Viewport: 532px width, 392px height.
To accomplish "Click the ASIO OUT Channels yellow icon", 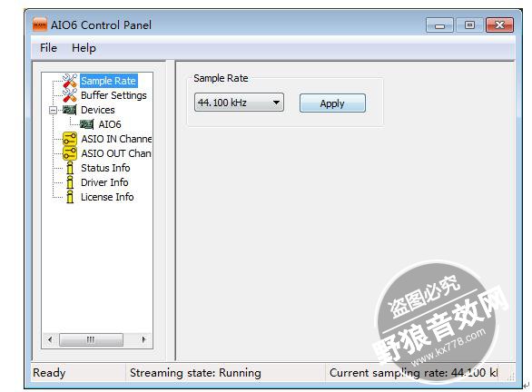I will [70, 153].
